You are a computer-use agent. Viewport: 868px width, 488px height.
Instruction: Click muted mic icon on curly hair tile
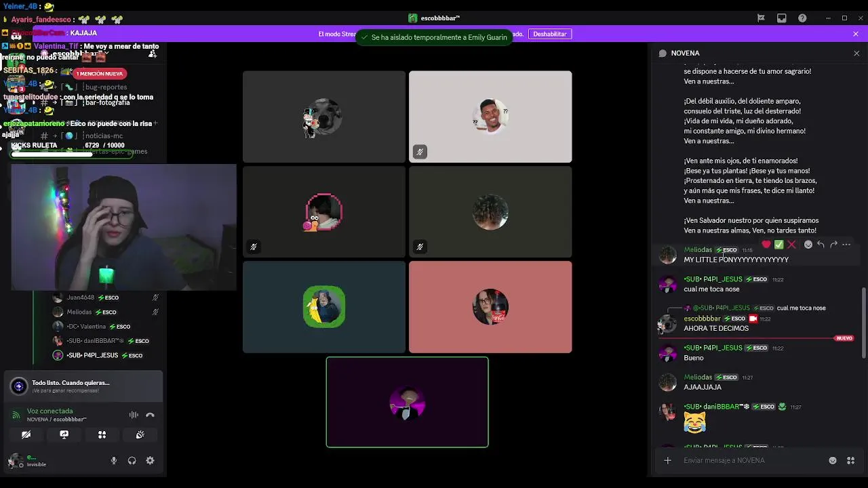coord(420,247)
